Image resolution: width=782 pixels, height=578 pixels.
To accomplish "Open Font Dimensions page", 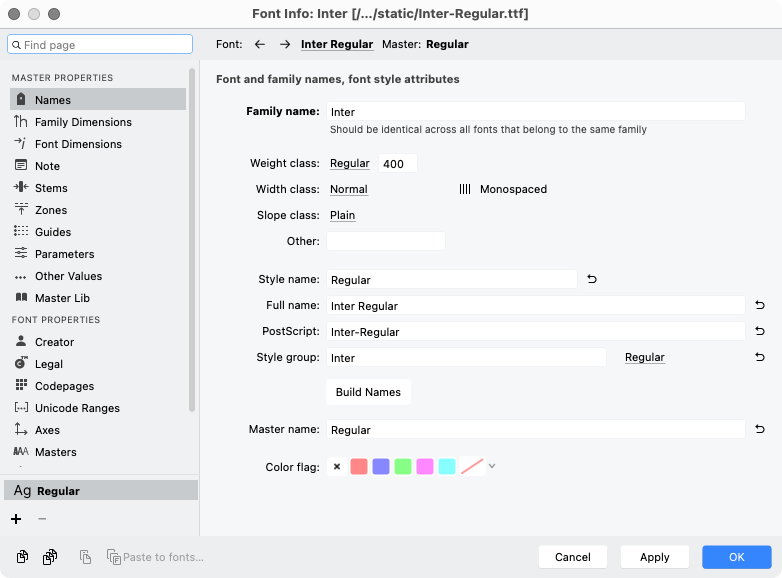I will click(98, 144).
